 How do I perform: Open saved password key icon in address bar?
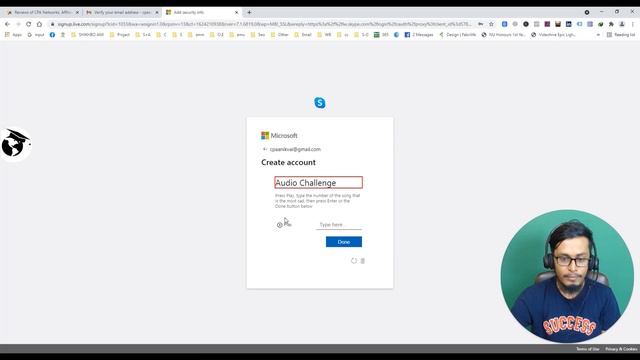481,24
